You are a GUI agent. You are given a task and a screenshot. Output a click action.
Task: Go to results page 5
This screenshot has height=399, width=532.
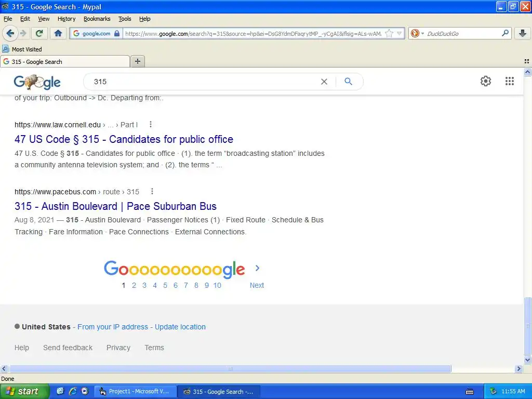(x=165, y=285)
